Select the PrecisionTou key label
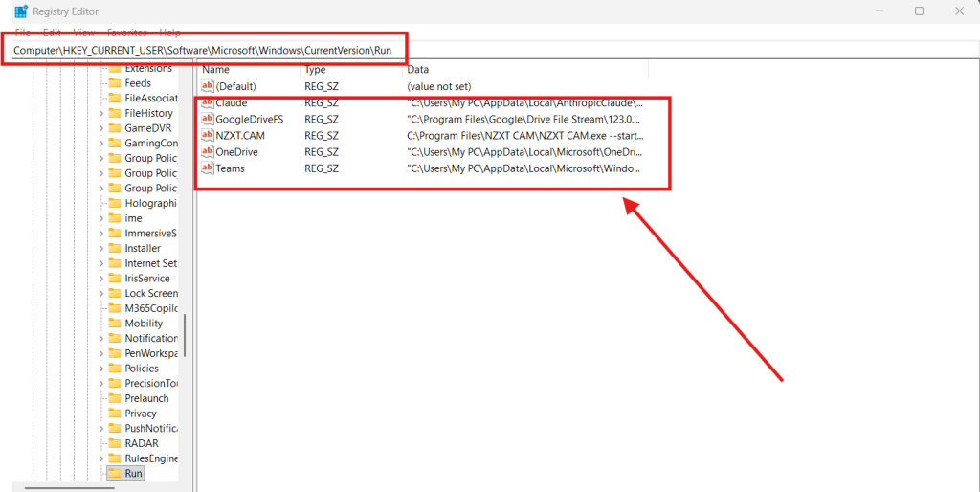Image resolution: width=980 pixels, height=492 pixels. click(x=151, y=383)
